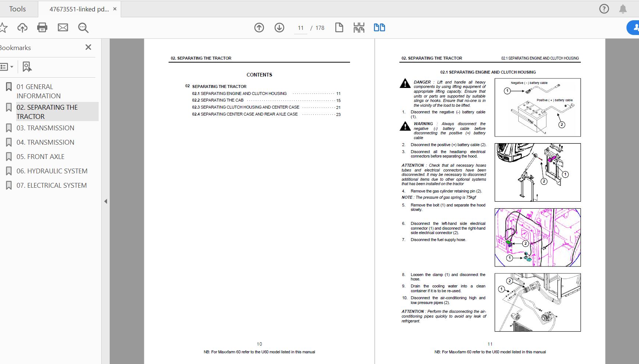Click the battery cable diagram figure
This screenshot has height=364, width=639.
[537, 107]
